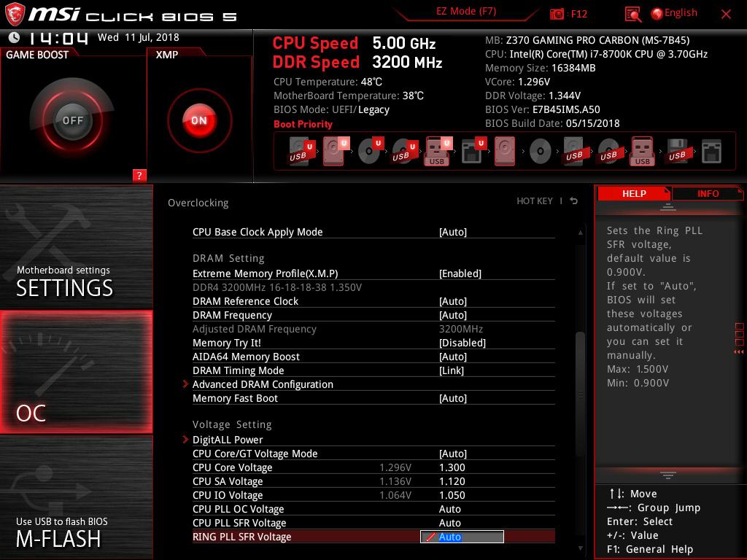Open the OC section in sidebar

coord(76,372)
